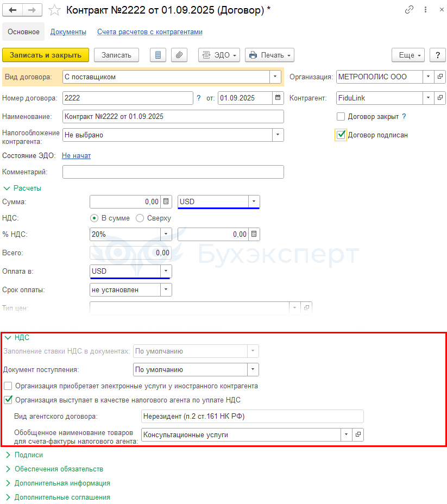Screen dimensions: 447x504
Task: Click the Вид агентского договора field
Action: coord(252,416)
